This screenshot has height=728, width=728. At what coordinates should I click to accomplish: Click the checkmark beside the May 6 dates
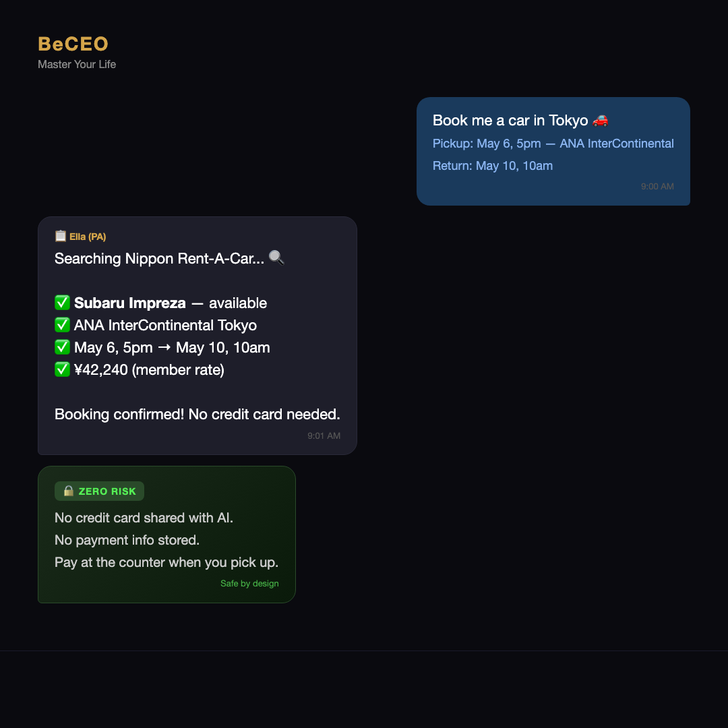(62, 347)
